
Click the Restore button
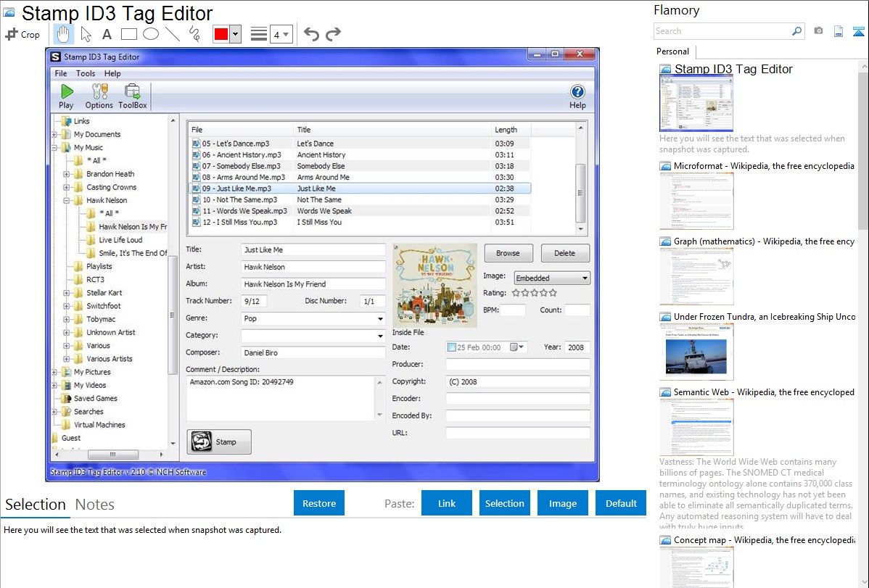click(319, 503)
